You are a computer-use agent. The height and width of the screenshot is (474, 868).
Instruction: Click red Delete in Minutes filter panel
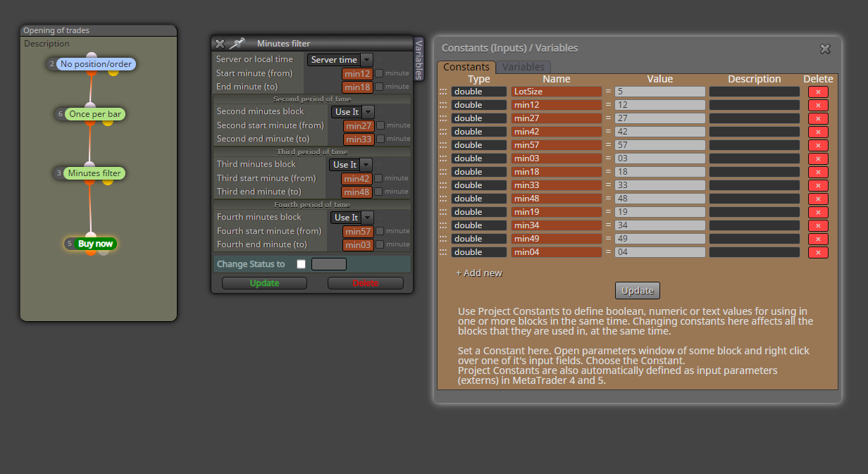[366, 283]
